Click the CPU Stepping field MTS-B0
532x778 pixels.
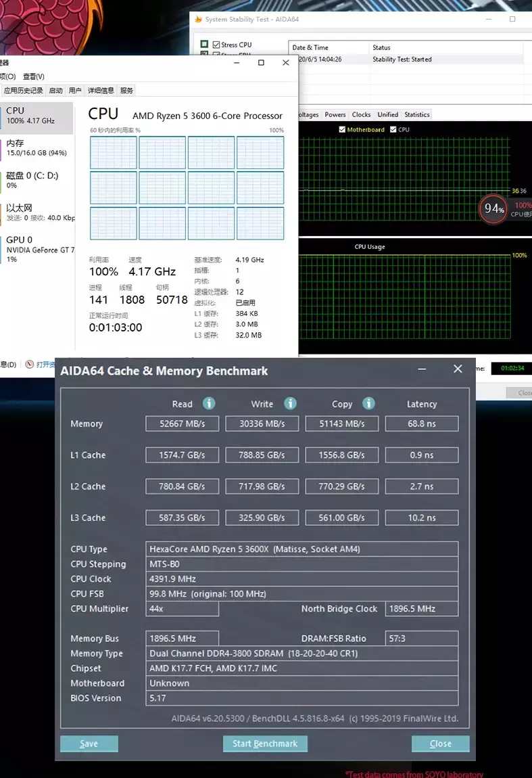(x=302, y=564)
